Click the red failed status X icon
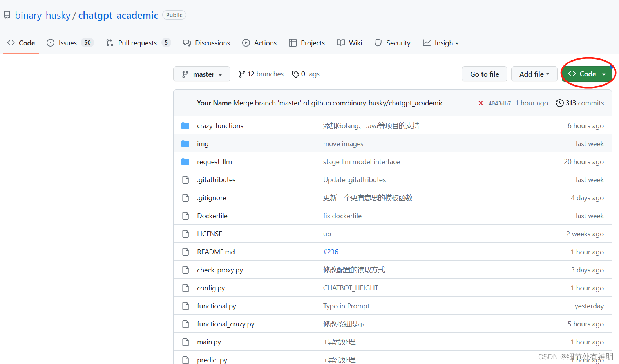This screenshot has width=619, height=364. (x=480, y=103)
